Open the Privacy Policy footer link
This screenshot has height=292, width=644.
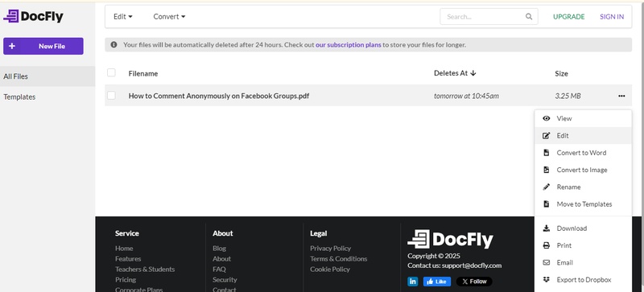(x=331, y=249)
